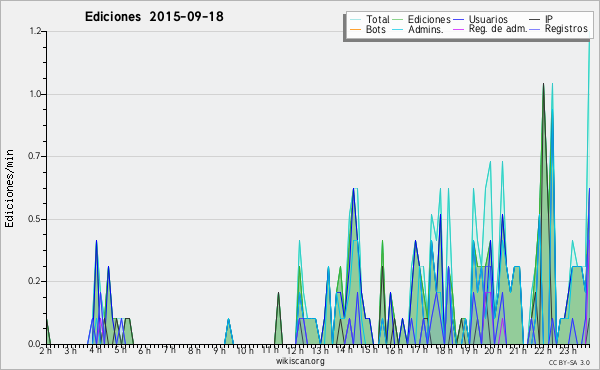Image resolution: width=600 pixels, height=370 pixels.
Task: Click the Bots orange legend line
Action: [x=355, y=29]
